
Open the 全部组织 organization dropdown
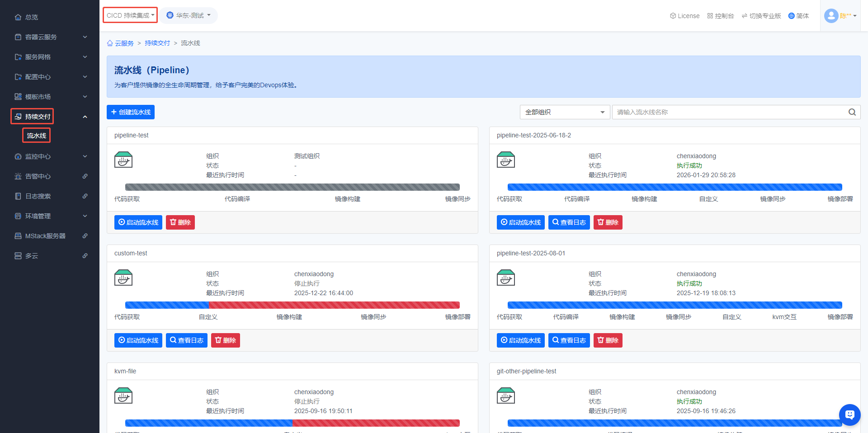click(565, 112)
